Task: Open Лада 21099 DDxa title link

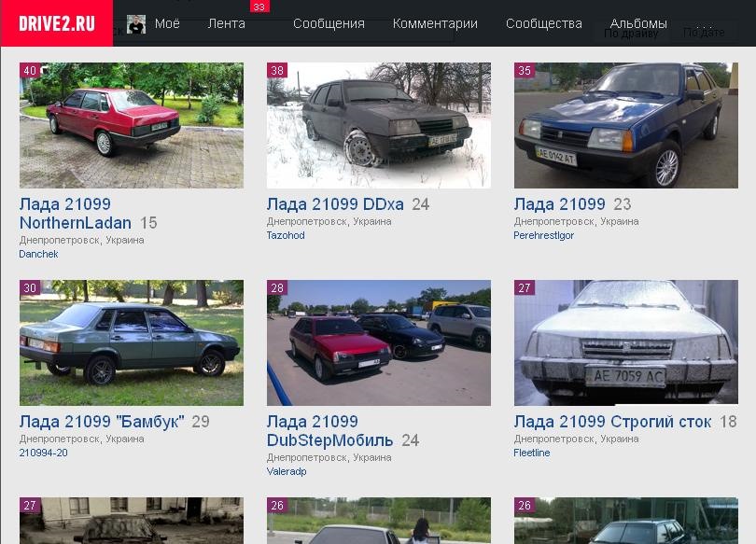Action: tap(335, 204)
